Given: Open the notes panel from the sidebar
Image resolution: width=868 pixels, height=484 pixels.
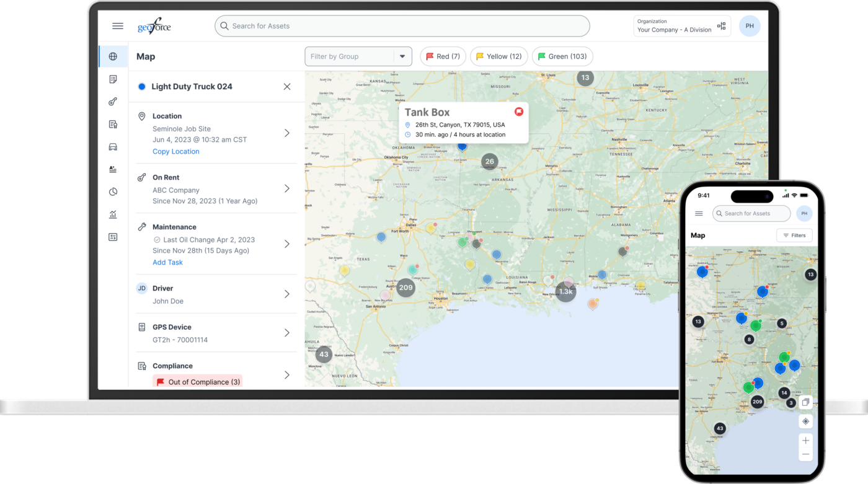Looking at the screenshot, I should click(113, 79).
